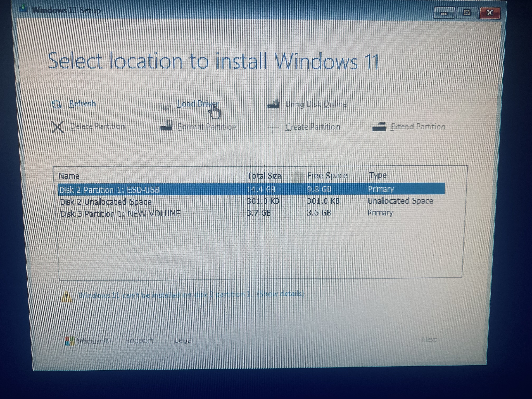The image size is (532, 399).
Task: Open Show details for install warning
Action: (x=280, y=294)
